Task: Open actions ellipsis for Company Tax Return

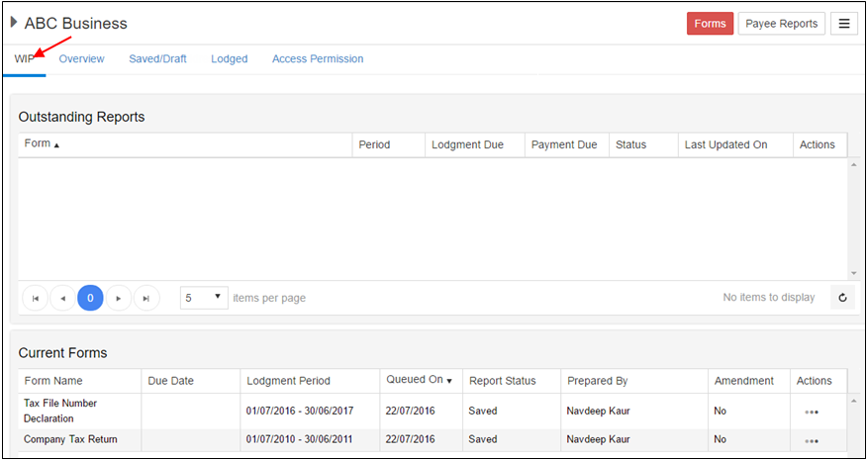Action: pos(812,440)
